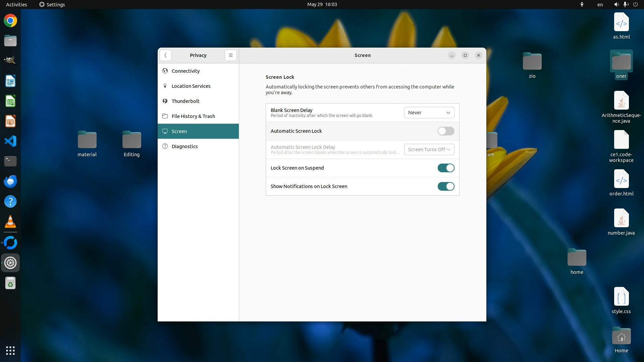Turn off Show Notifications on Lock Screen
This screenshot has height=362, width=644.
pyautogui.click(x=446, y=186)
